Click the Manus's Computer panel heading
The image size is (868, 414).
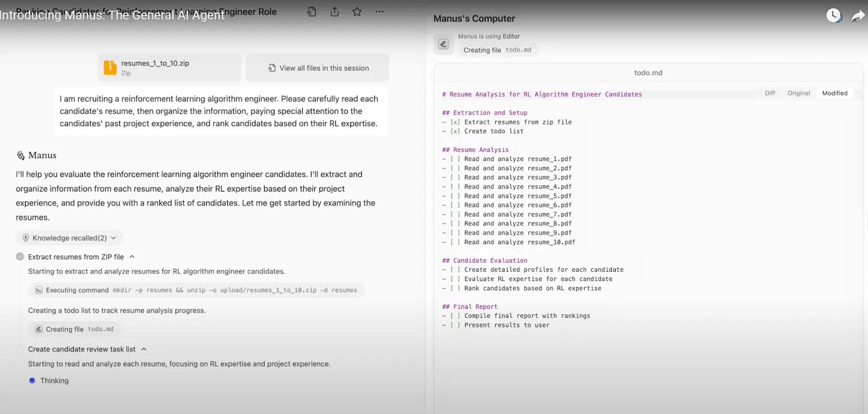point(474,18)
